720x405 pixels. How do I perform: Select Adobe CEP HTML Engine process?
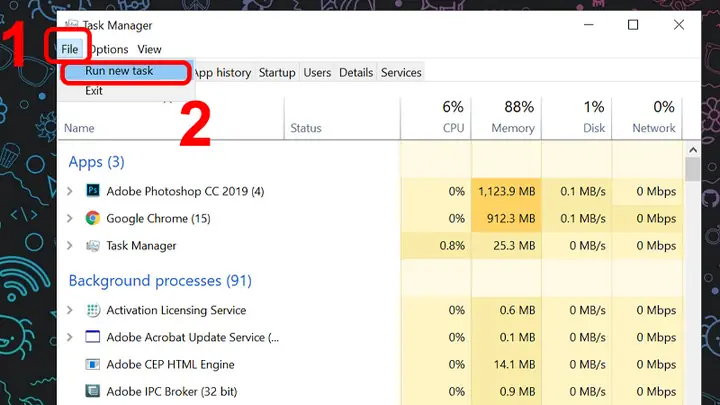170,365
